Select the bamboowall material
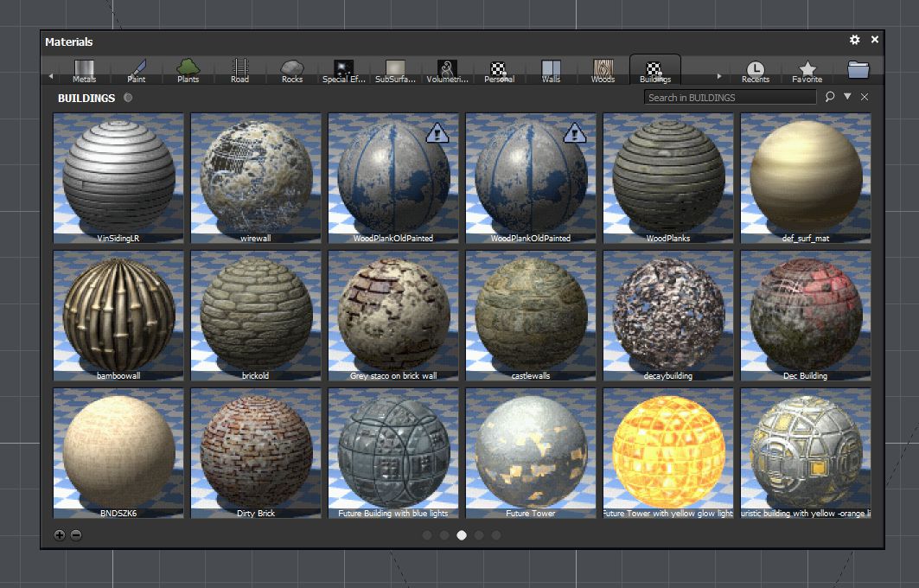Screen dimensions: 919x588 pos(118,316)
